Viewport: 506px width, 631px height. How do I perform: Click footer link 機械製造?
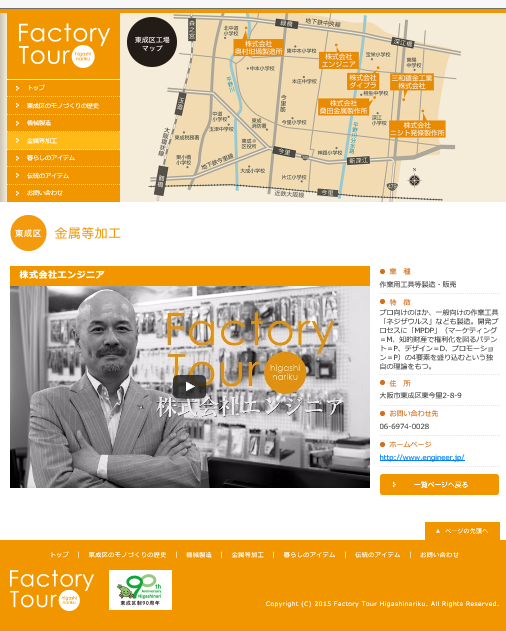click(x=199, y=555)
